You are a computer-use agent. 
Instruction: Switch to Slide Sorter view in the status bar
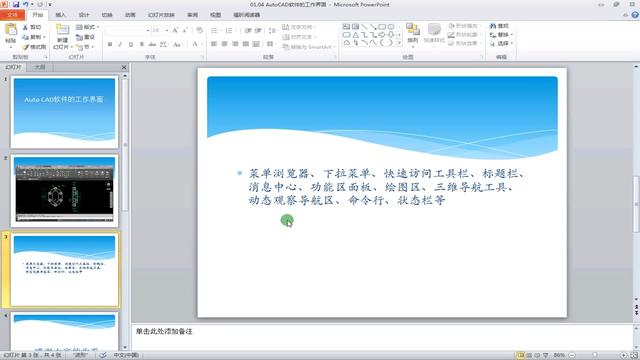pos(529,356)
